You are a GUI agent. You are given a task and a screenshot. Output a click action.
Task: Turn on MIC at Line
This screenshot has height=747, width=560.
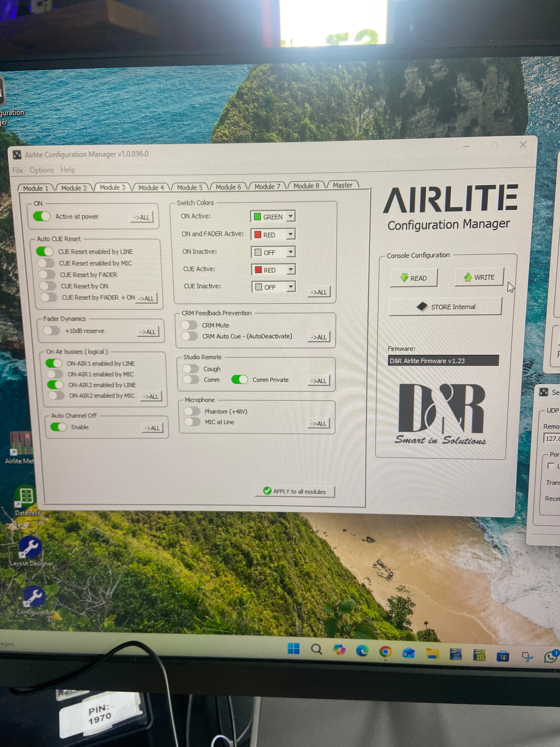tap(193, 422)
